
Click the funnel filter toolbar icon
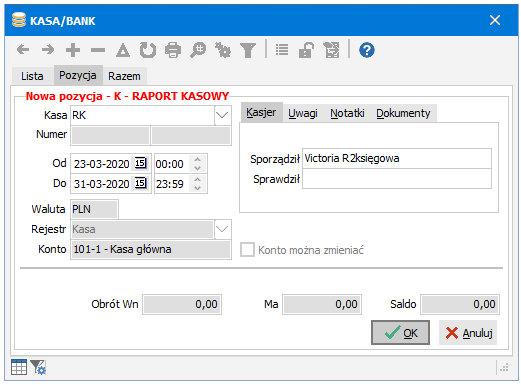[248, 50]
